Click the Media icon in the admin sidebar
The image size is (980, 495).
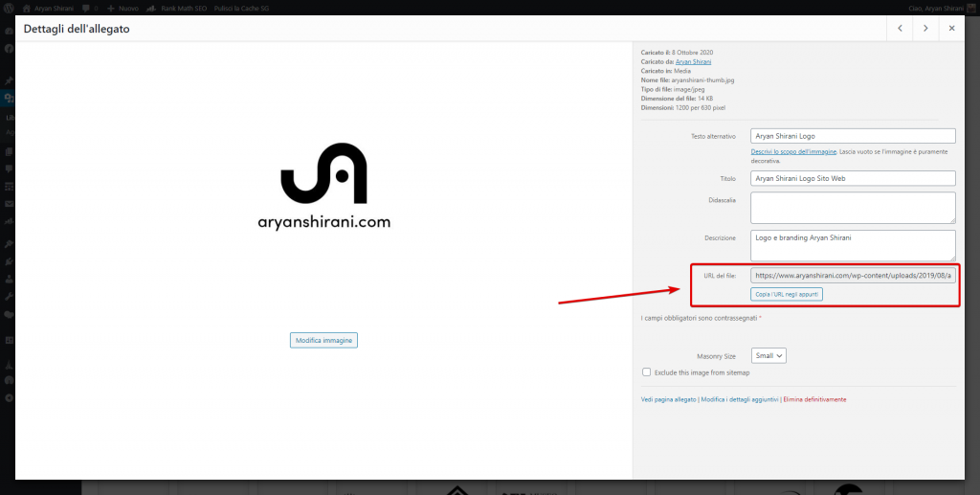(9, 98)
